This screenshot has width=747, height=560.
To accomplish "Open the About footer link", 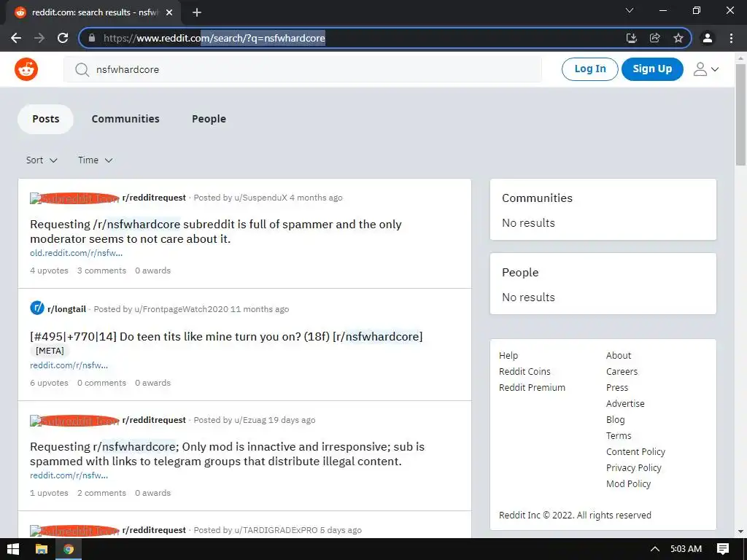I will (x=619, y=355).
